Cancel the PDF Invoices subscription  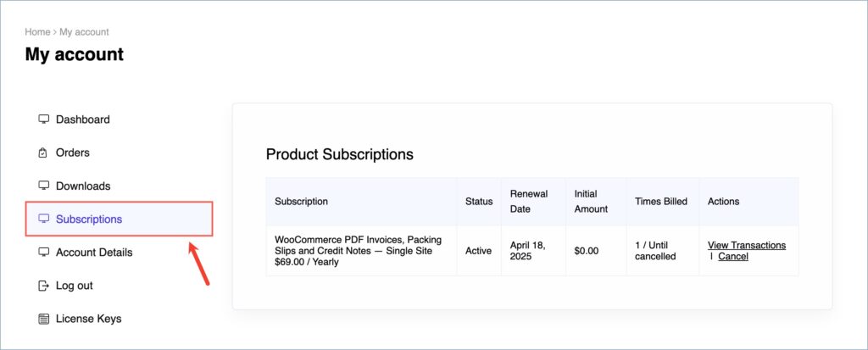[x=733, y=257]
